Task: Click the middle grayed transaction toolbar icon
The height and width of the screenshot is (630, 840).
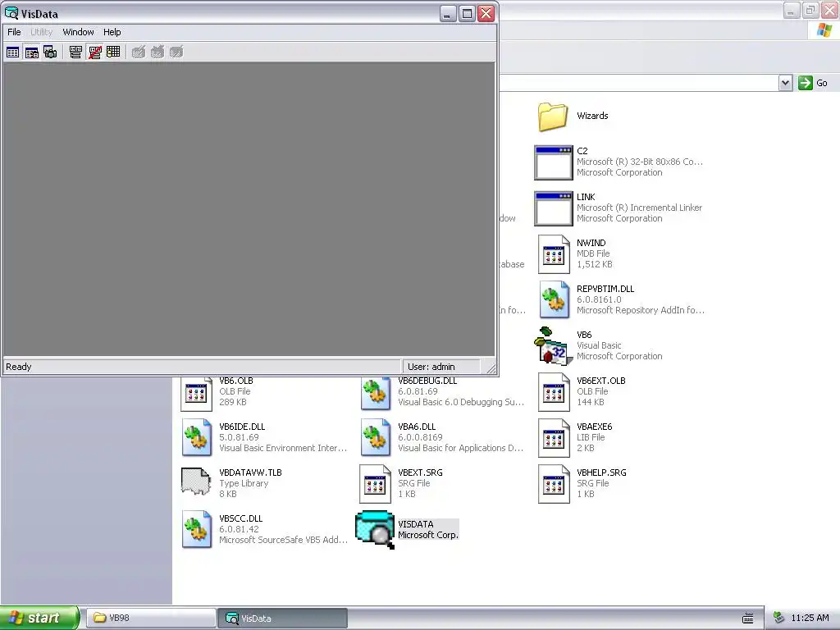Action: pyautogui.click(x=157, y=52)
